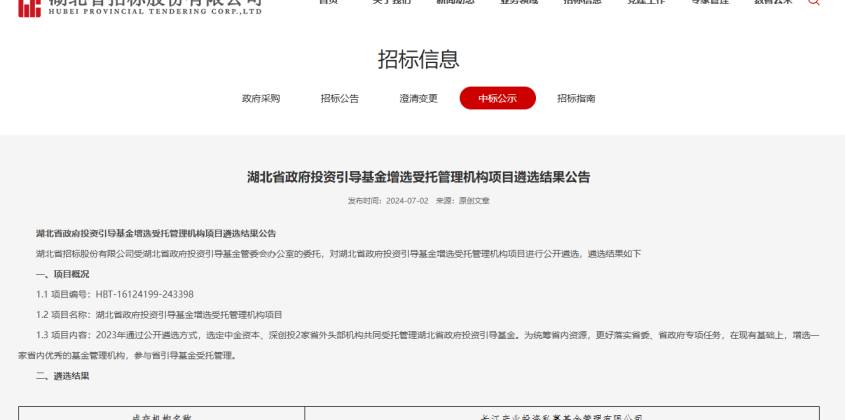Switch to the 招标公告 tab

tap(340, 99)
